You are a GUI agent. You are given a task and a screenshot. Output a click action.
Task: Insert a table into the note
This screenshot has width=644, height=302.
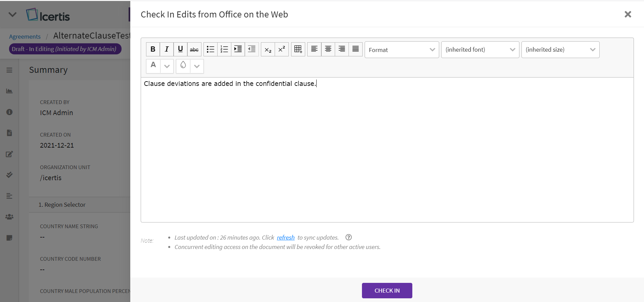[x=298, y=49]
